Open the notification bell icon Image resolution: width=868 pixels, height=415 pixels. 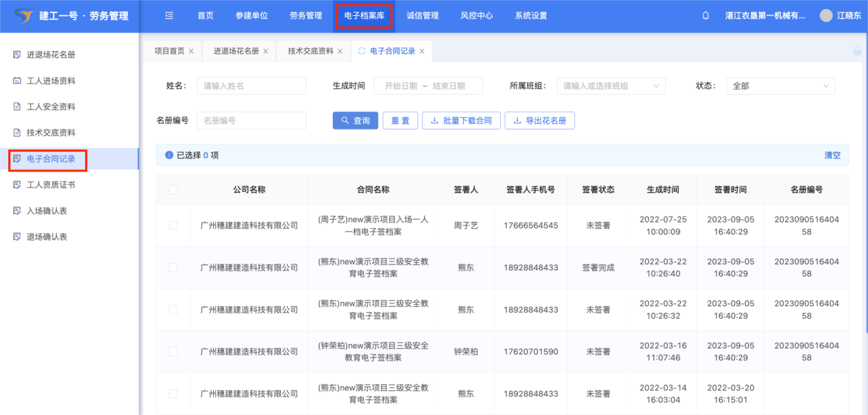coord(706,16)
